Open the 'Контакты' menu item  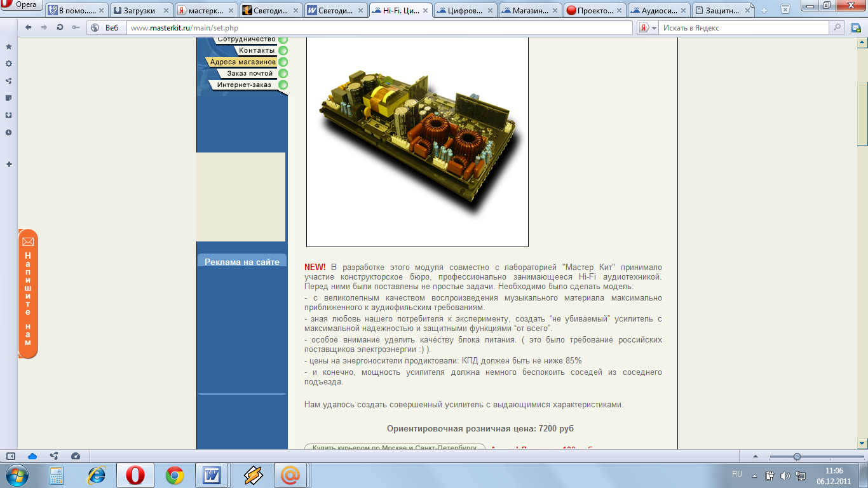(x=257, y=51)
